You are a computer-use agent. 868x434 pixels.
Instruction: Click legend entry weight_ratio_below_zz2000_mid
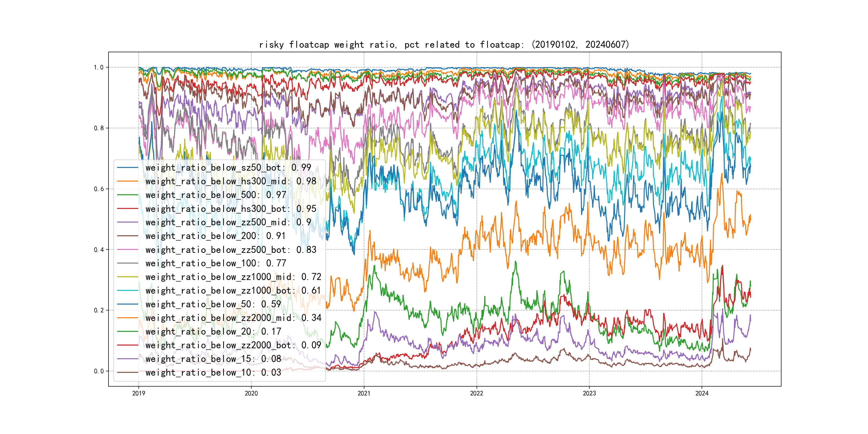[233, 318]
